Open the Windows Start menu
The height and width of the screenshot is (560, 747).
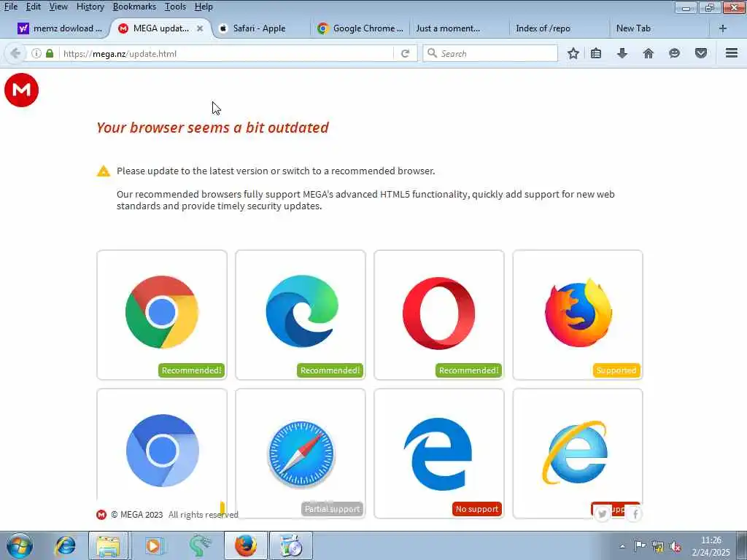(x=20, y=545)
